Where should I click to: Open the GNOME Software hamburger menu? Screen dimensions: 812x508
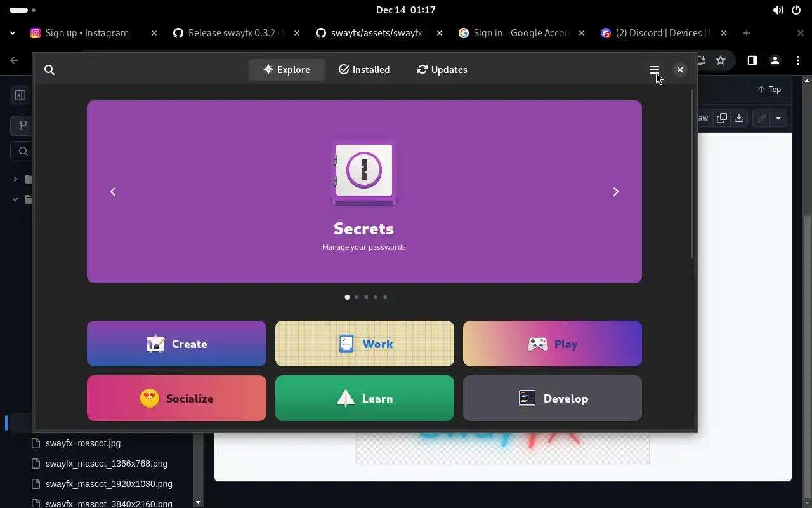pos(655,70)
